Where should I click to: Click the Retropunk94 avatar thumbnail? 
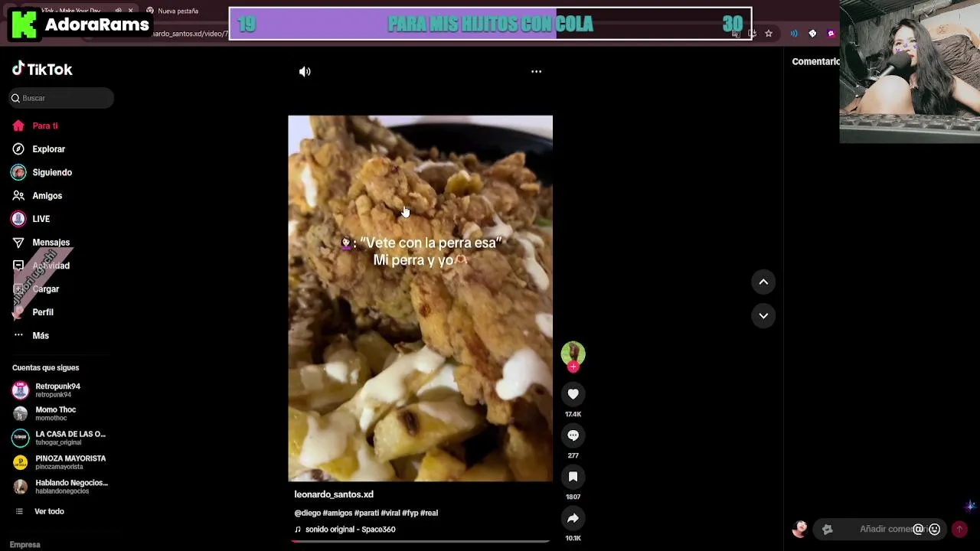21,390
